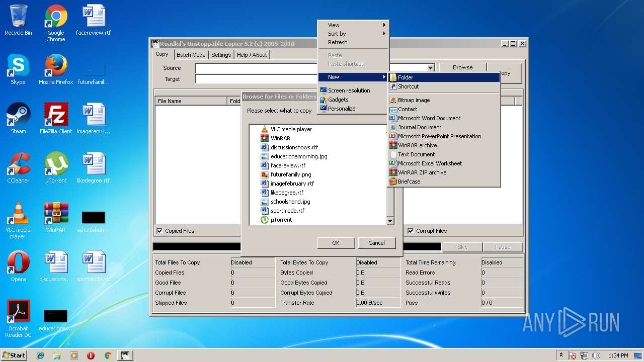Choose Bitmap image in the New submenu
The height and width of the screenshot is (362, 644).
point(444,100)
